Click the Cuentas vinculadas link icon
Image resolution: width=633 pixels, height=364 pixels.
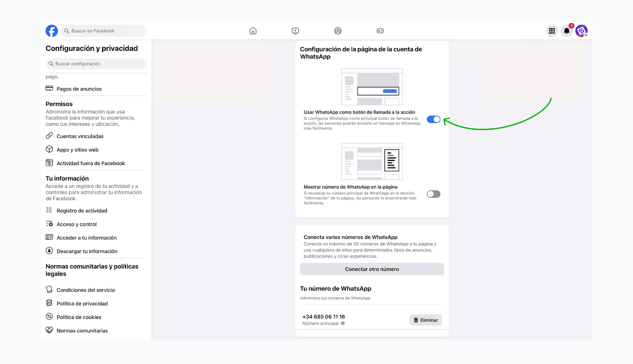point(49,136)
